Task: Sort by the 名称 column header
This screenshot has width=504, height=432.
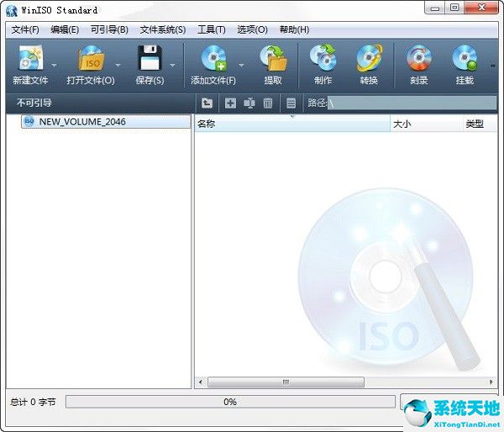Action: coord(291,124)
